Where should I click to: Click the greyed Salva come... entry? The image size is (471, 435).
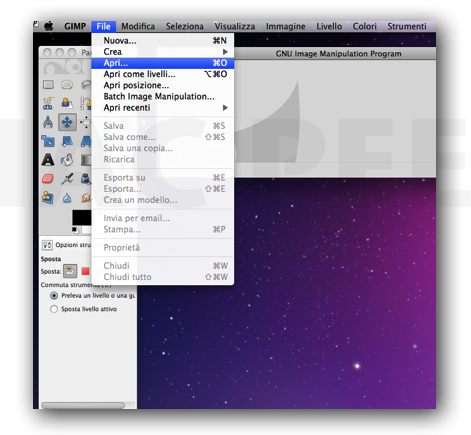(163, 137)
